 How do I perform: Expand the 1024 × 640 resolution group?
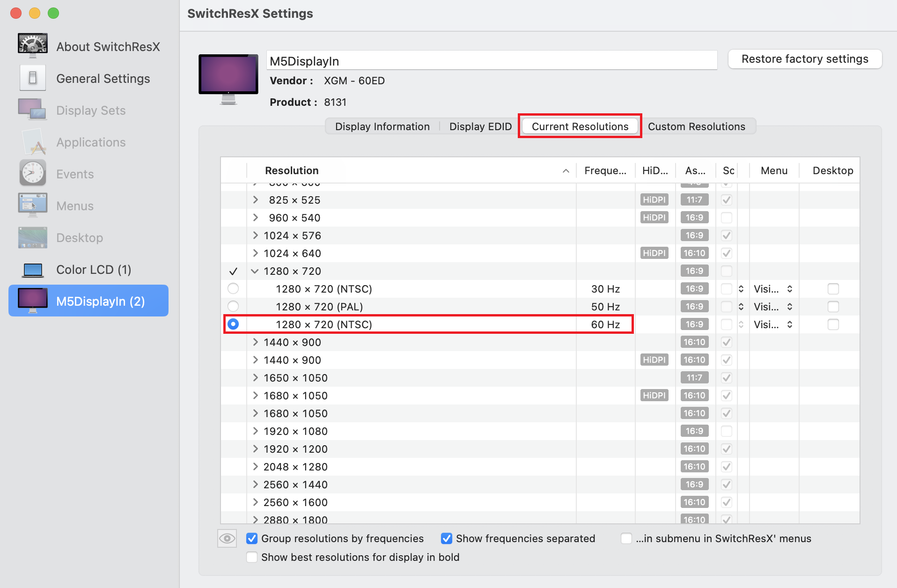coord(256,253)
